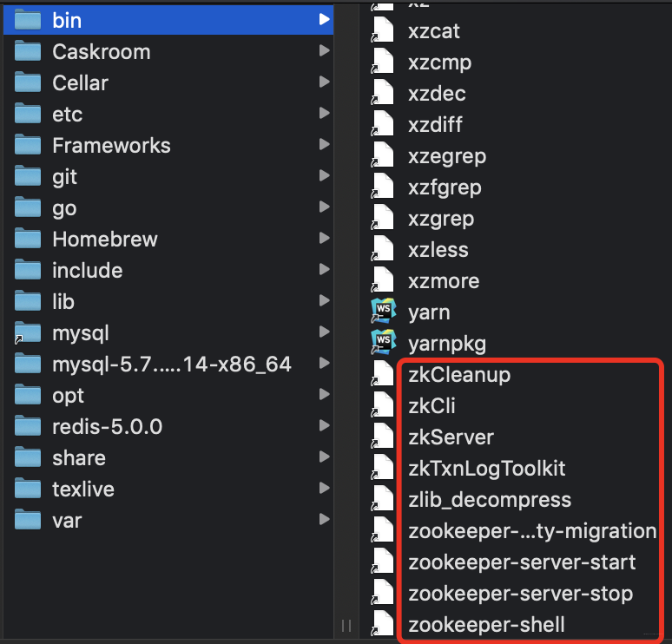
Task: Click the redis-5.0.0 folder icon
Action: click(x=29, y=426)
